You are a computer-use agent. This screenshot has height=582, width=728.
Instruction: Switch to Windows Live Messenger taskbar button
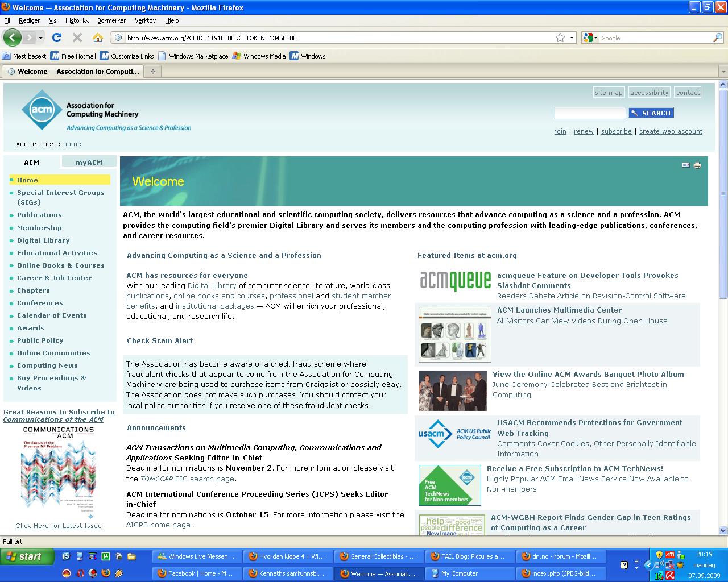point(197,556)
